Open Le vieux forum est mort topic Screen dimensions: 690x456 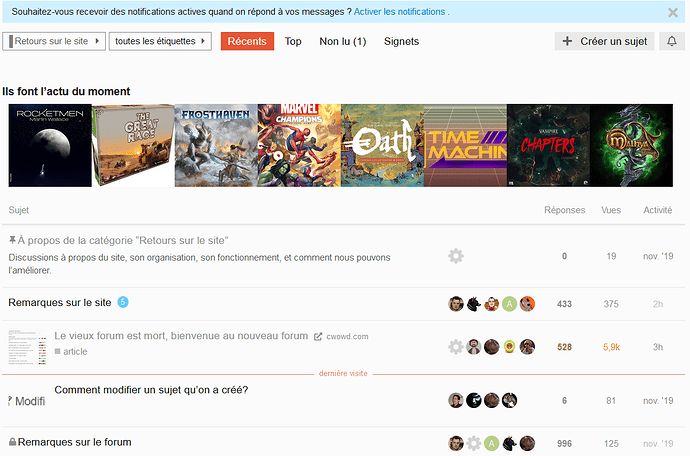click(181, 336)
